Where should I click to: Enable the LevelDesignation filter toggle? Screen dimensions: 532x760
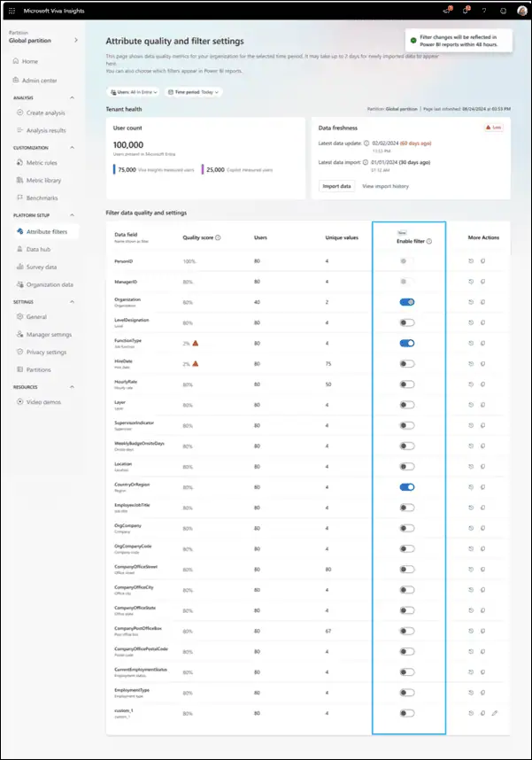407,322
